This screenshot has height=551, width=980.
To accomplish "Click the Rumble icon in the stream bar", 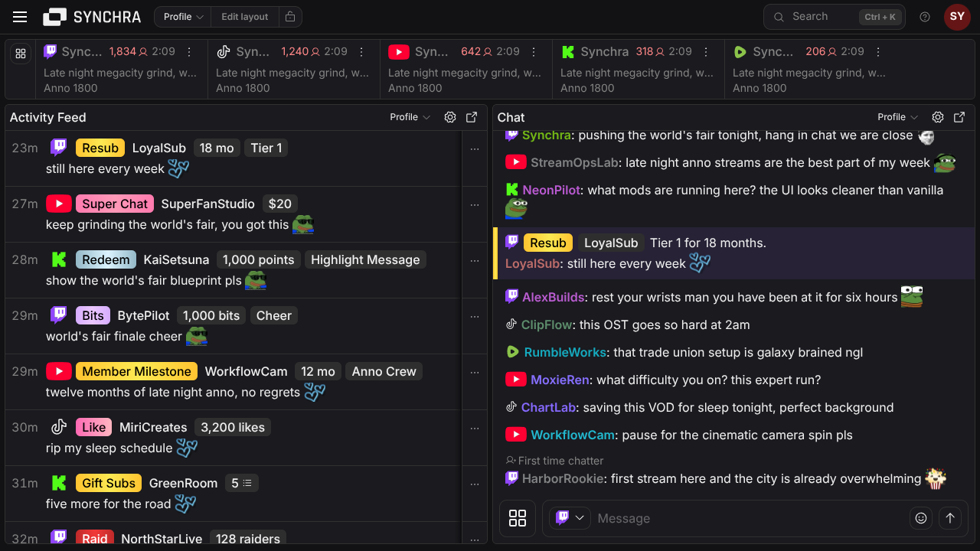I will 740,51.
